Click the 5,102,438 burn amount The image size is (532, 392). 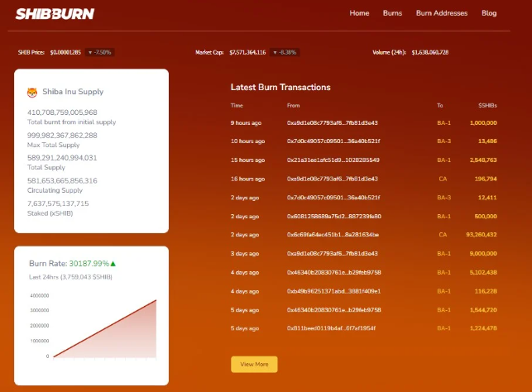[483, 272]
